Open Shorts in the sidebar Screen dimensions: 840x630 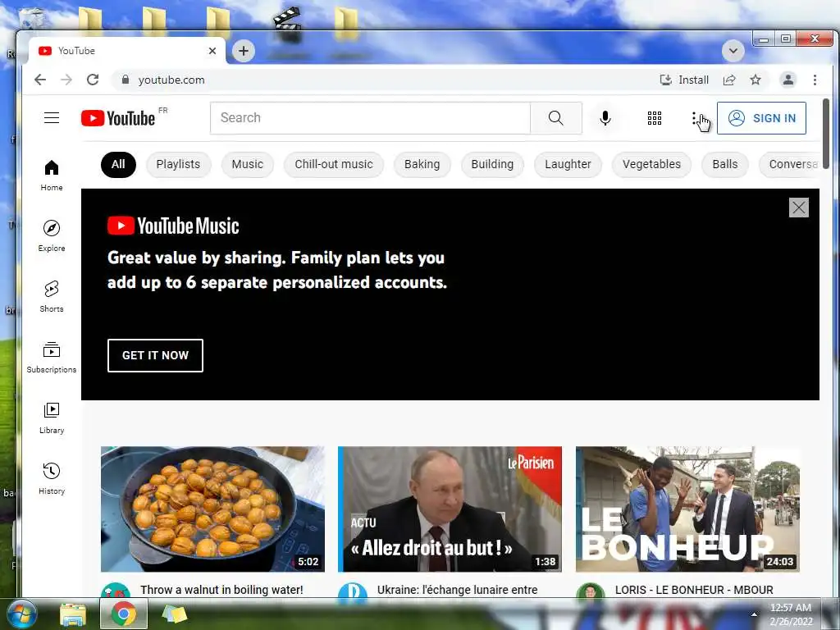52,297
